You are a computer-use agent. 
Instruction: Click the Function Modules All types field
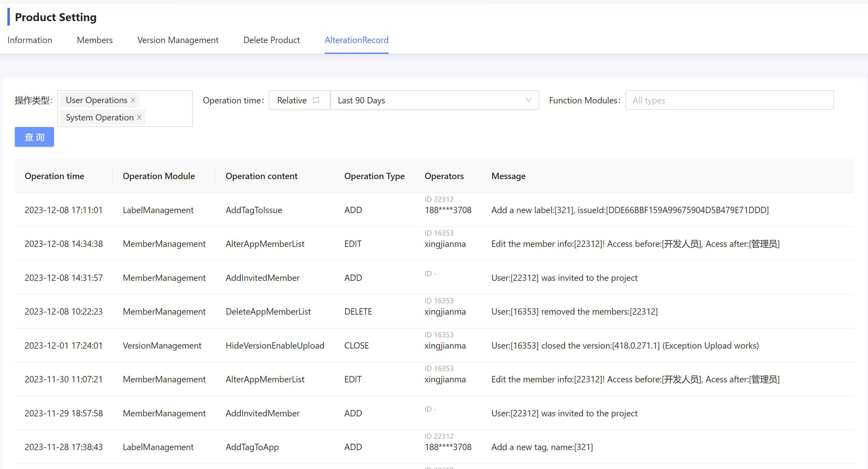pos(730,100)
